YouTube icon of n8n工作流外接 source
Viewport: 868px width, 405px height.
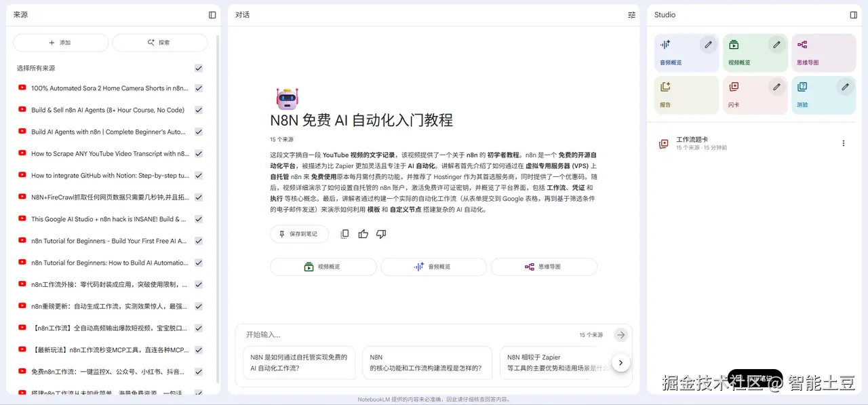click(22, 284)
